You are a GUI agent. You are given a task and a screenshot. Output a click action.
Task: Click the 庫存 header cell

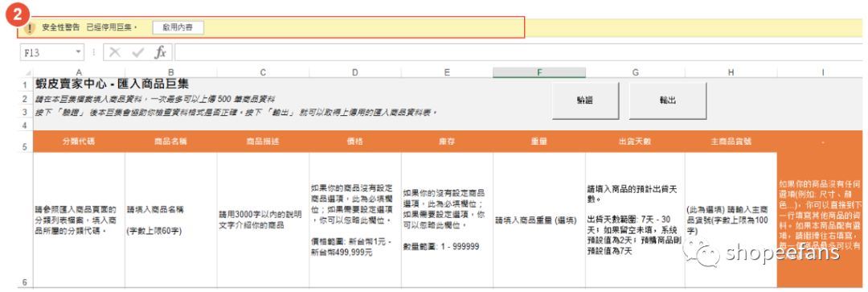click(x=447, y=142)
